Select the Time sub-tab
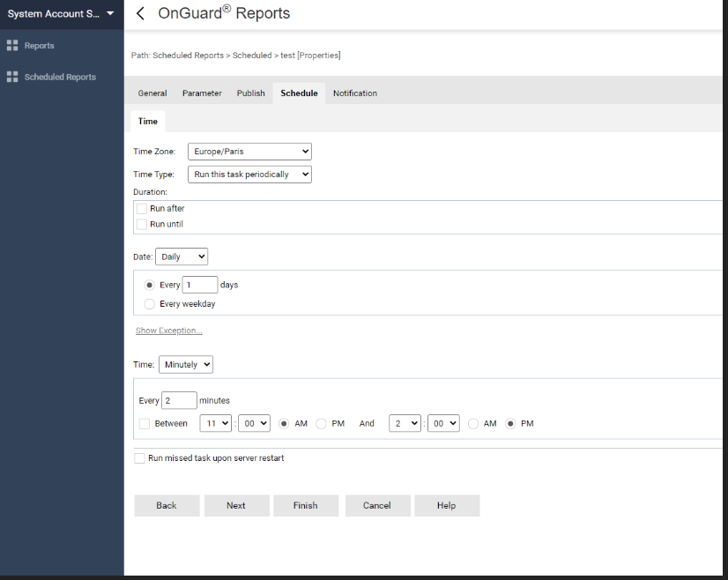 (x=148, y=122)
